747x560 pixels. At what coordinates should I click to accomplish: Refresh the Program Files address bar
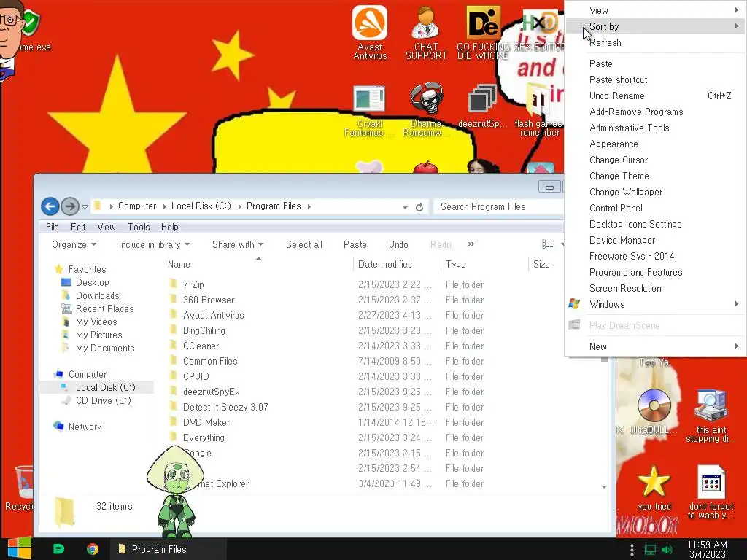pyautogui.click(x=419, y=207)
